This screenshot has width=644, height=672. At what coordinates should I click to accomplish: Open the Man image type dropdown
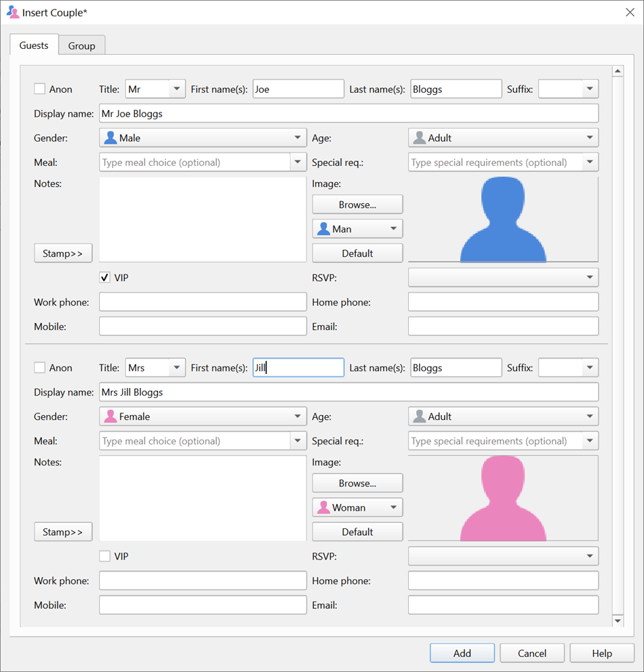click(357, 229)
